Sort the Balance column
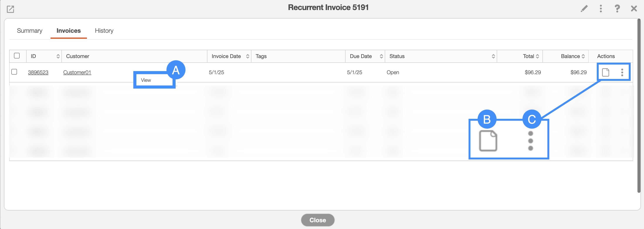This screenshot has width=644, height=229. [x=583, y=56]
